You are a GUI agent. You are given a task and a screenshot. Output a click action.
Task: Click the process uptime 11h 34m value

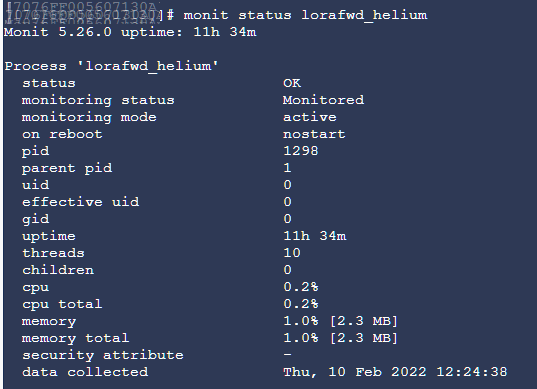315,236
